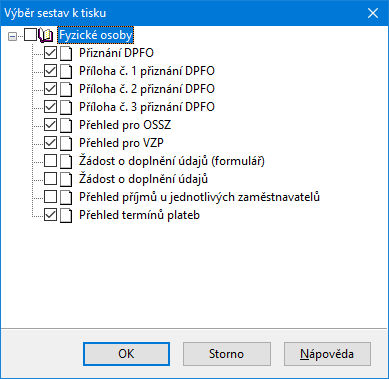This screenshot has height=379, width=389.
Task: Toggle the Fyzické osoby group checkbox
Action: (x=31, y=35)
